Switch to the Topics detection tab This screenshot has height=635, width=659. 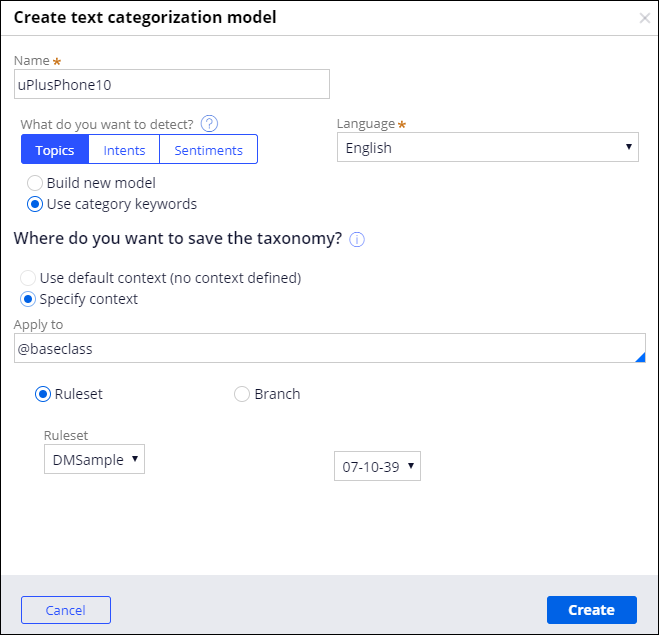(x=55, y=150)
